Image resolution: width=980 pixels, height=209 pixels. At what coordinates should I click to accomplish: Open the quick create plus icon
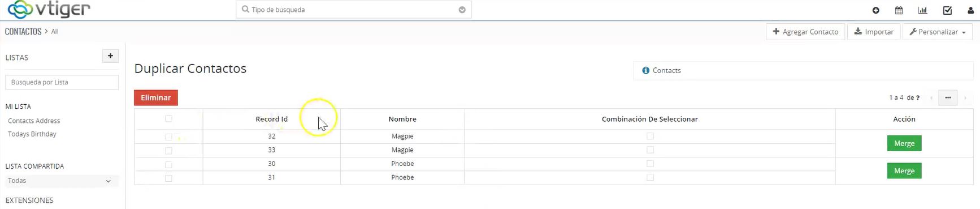[875, 10]
